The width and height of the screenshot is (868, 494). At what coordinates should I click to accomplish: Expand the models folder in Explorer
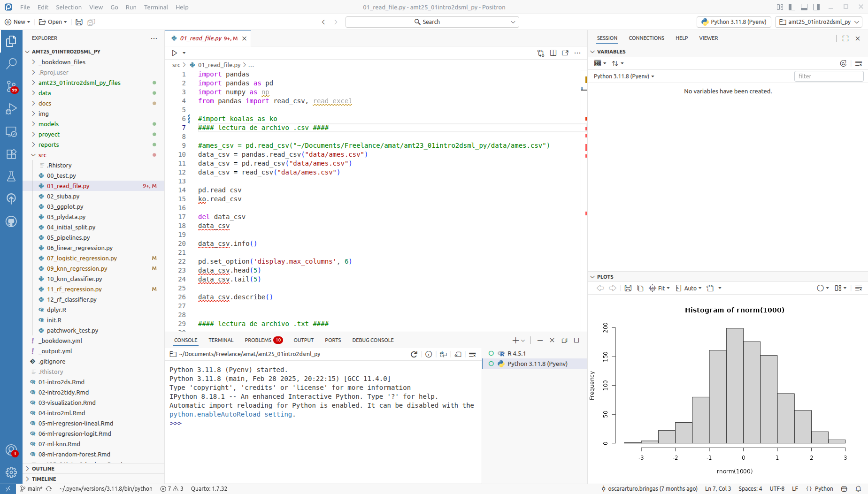(x=49, y=124)
